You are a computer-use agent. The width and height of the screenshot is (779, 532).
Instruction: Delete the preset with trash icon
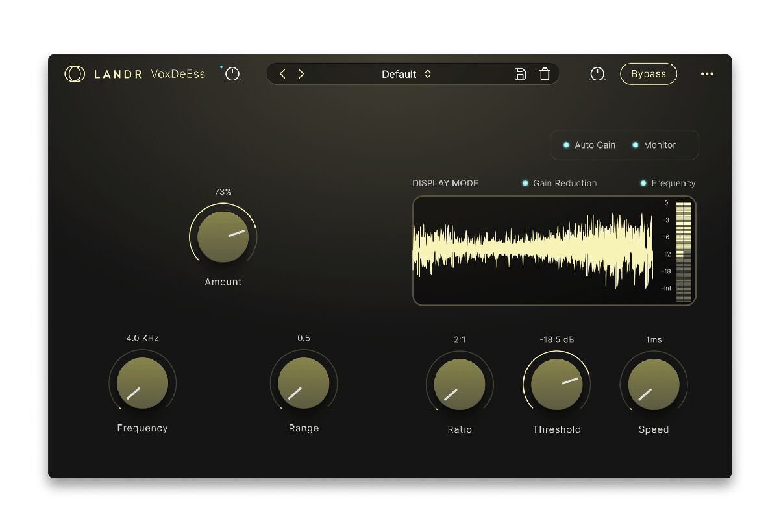[545, 74]
